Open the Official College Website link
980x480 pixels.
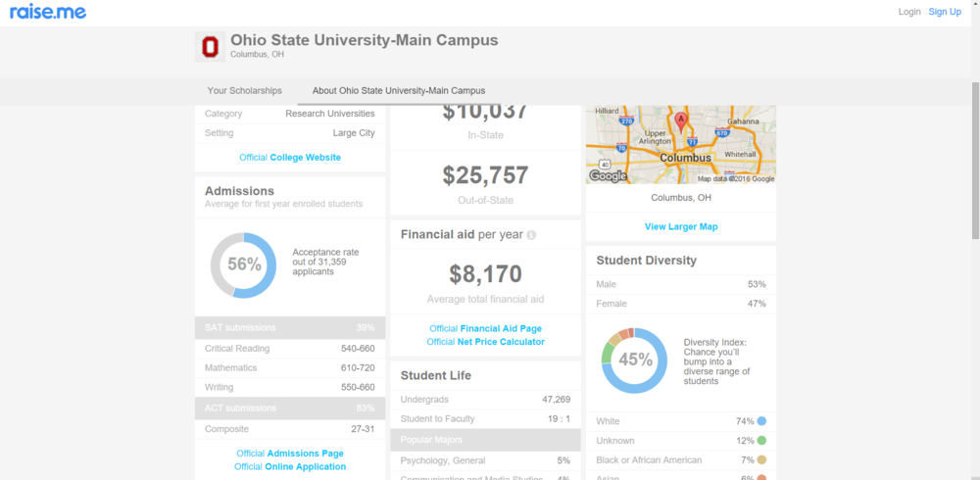pos(290,158)
